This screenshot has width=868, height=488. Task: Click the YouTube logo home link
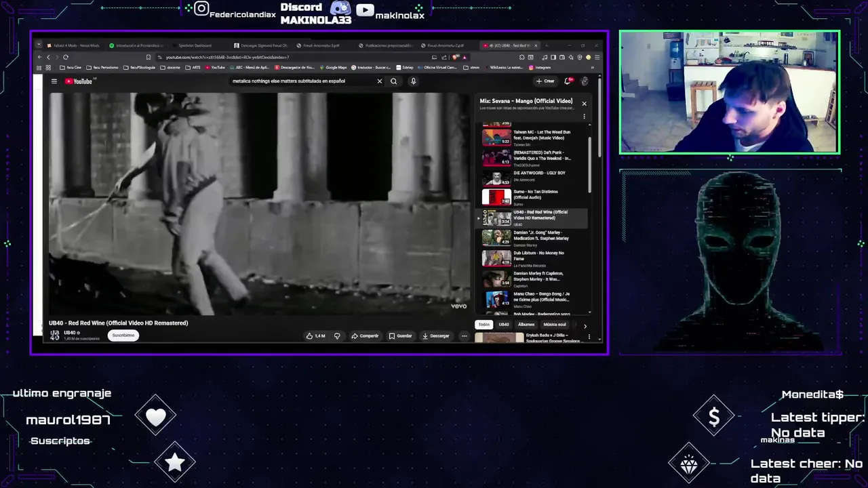(x=79, y=81)
